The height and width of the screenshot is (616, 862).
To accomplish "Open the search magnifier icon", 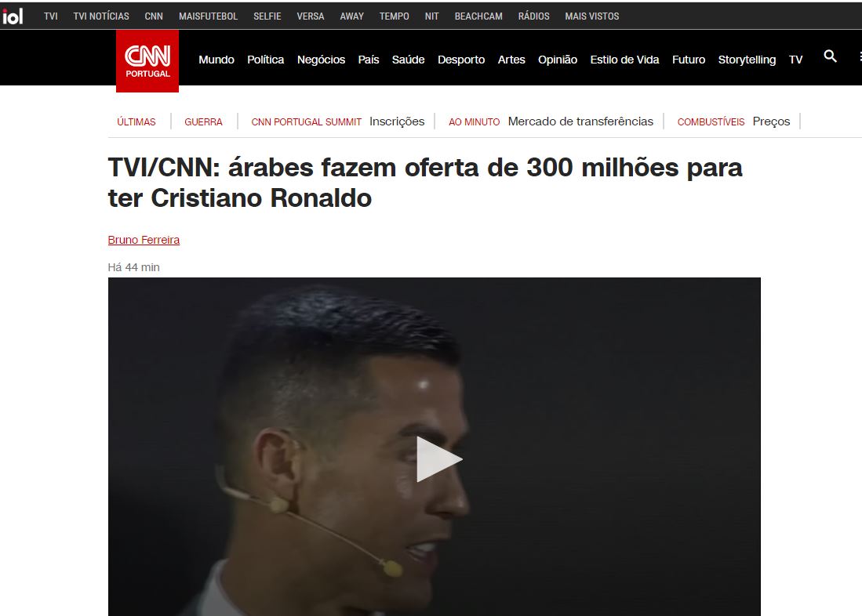I will pos(830,56).
